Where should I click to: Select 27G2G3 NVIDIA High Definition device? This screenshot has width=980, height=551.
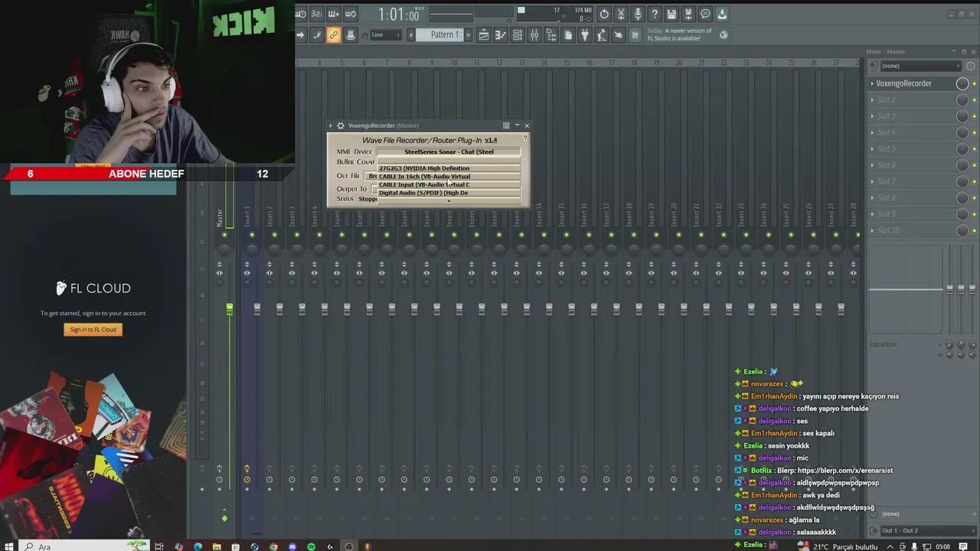(x=449, y=168)
